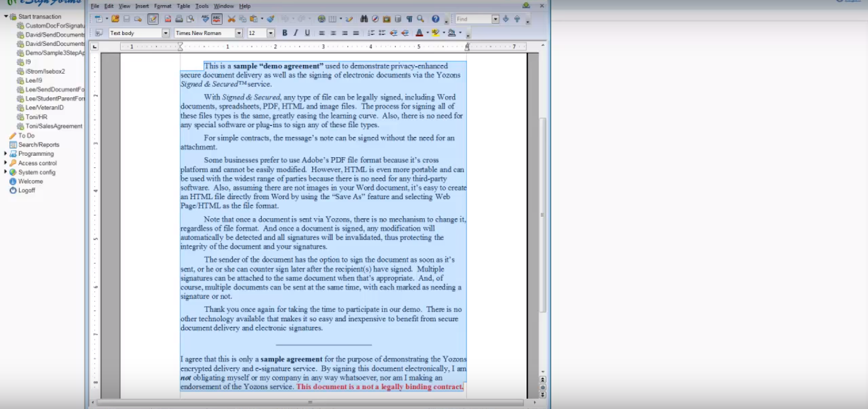Click the Print icon in toolbar

[179, 19]
